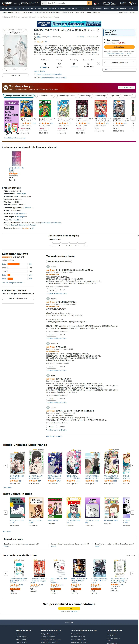
Task: Click Write a customer review button
Action: click(18, 298)
